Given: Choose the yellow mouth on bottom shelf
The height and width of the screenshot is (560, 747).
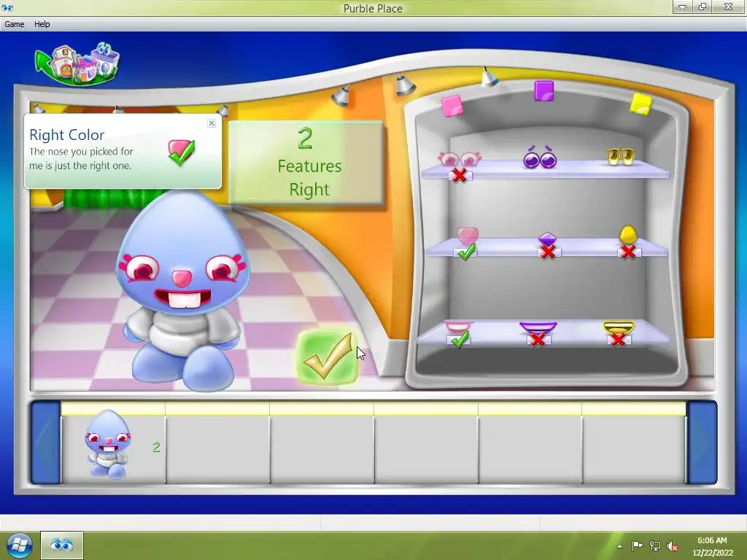Looking at the screenshot, I should coord(618,327).
